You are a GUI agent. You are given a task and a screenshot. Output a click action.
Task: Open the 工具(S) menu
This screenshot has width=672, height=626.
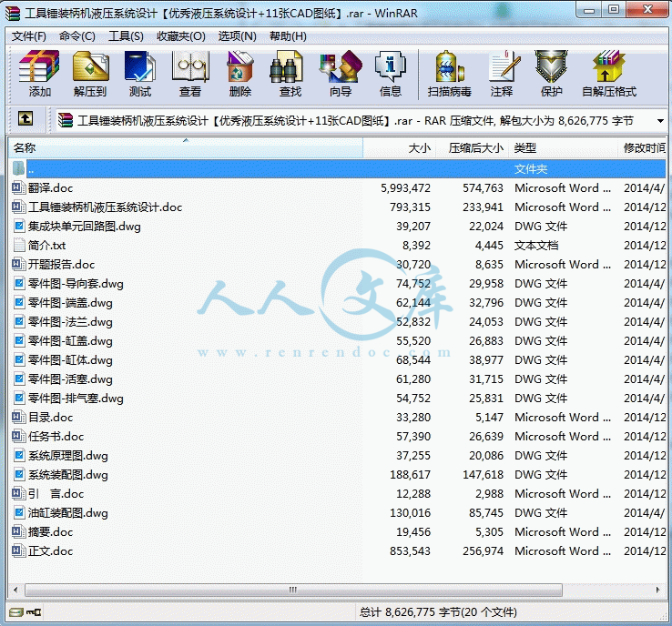tap(126, 36)
